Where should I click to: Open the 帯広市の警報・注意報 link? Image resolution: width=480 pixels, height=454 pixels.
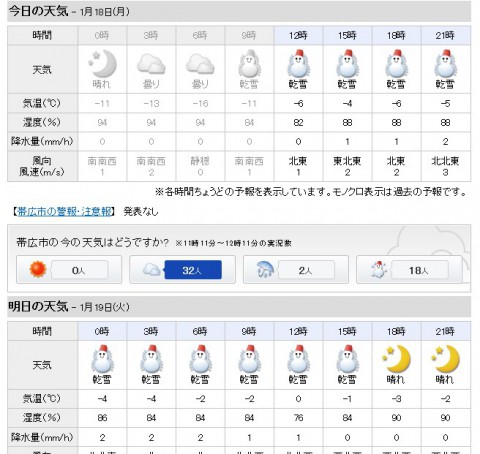[x=64, y=212]
